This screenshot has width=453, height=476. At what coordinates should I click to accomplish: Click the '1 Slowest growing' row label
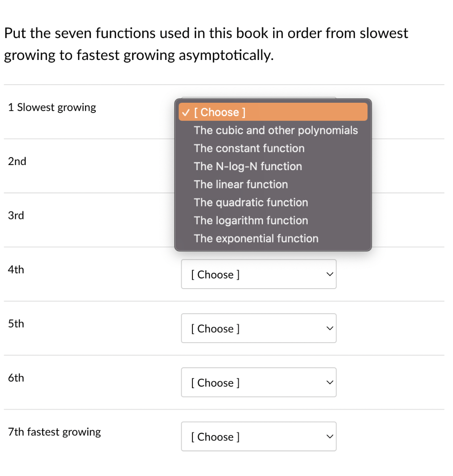52,107
